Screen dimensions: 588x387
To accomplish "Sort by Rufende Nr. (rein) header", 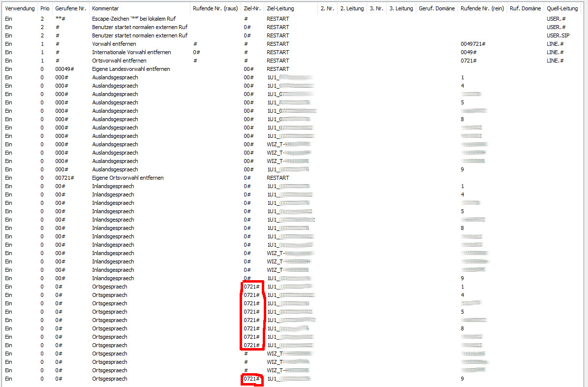I will [482, 8].
